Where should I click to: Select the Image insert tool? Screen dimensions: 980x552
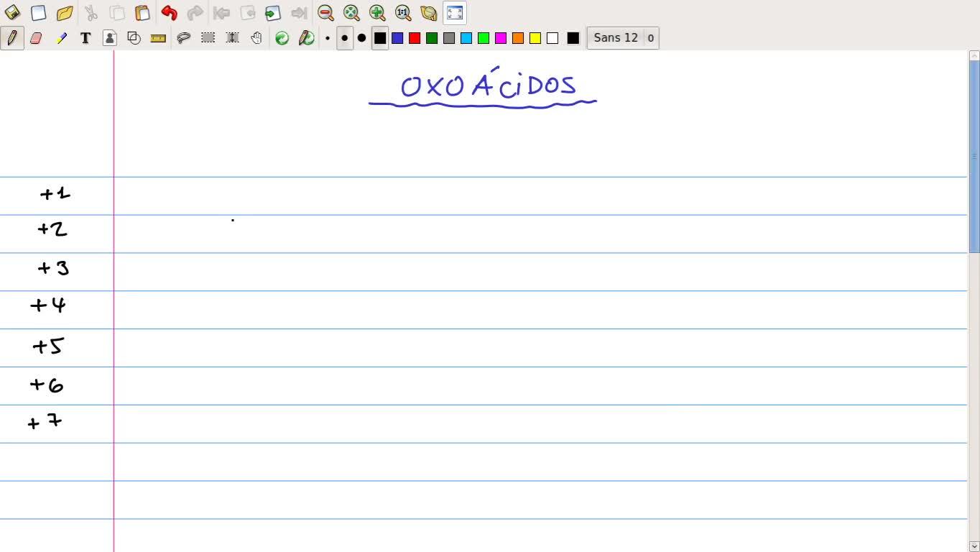[x=110, y=38]
